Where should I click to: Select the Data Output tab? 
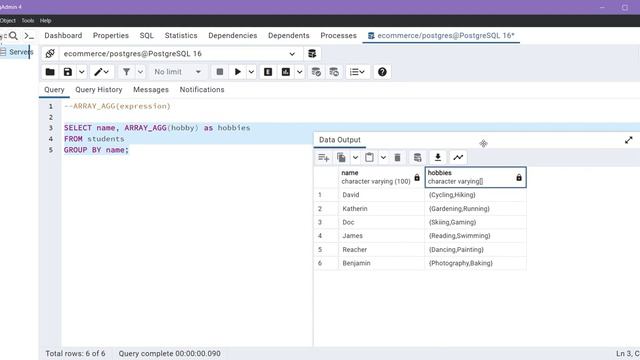click(340, 140)
